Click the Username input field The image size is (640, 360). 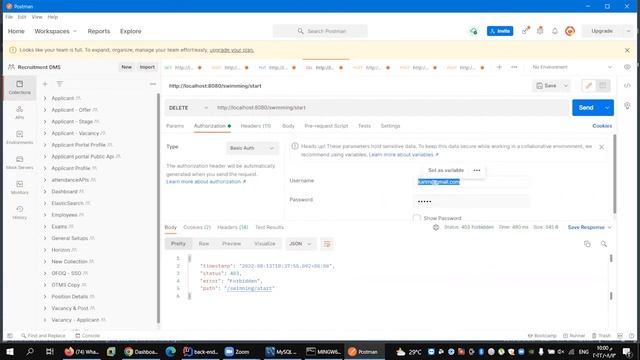[x=471, y=182]
